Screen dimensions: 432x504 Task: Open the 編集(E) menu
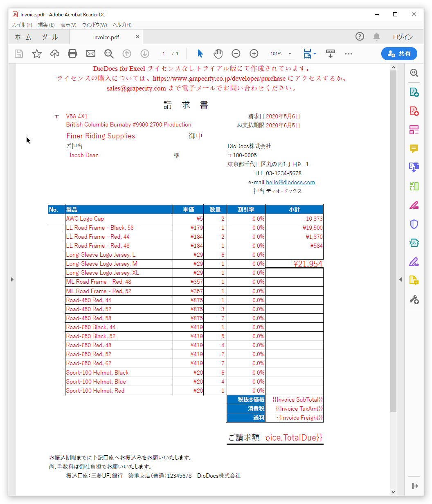tap(46, 25)
